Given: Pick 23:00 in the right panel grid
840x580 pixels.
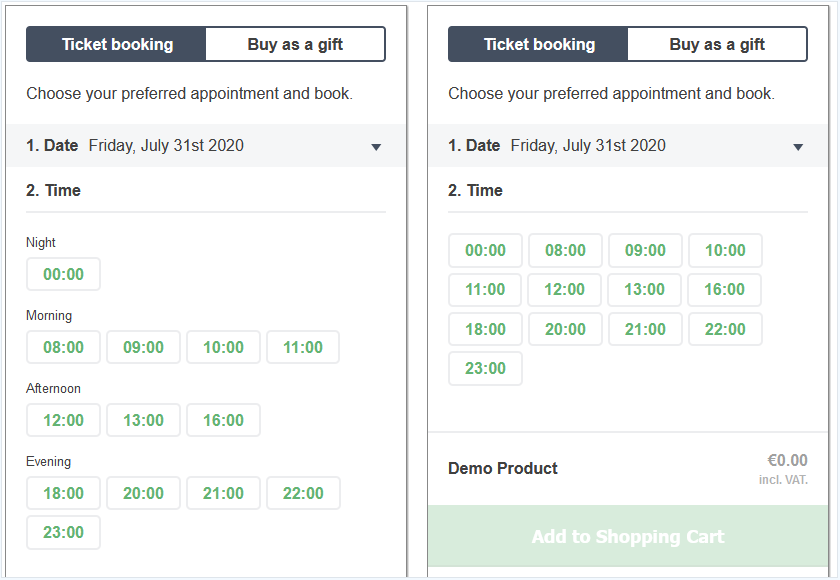Looking at the screenshot, I should point(485,368).
